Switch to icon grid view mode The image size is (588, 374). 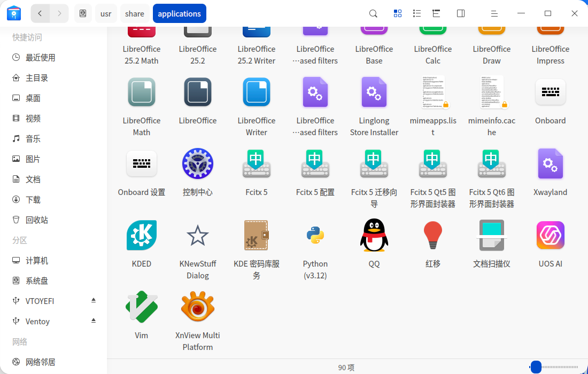coord(398,13)
